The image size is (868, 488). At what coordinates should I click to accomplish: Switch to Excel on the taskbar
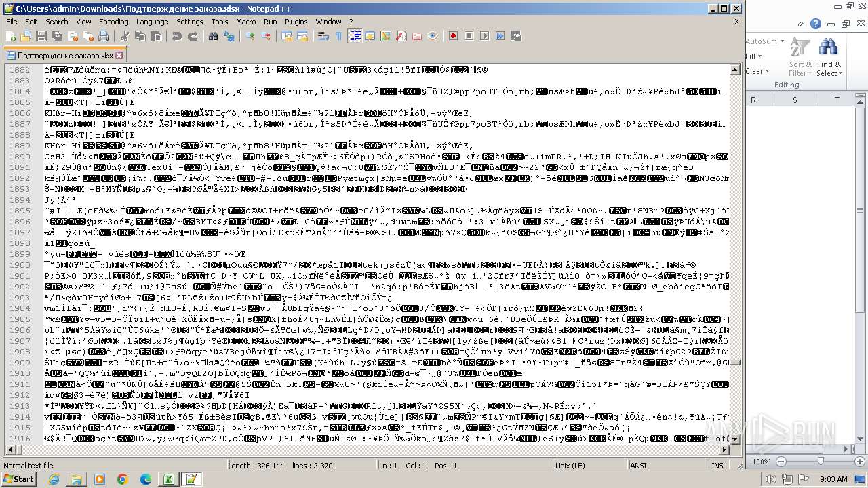(168, 479)
